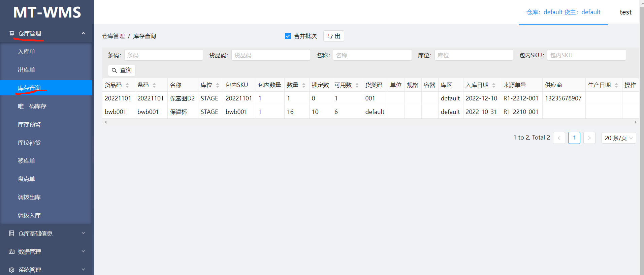Click page number 1 in pagination
The image size is (644, 275).
574,138
